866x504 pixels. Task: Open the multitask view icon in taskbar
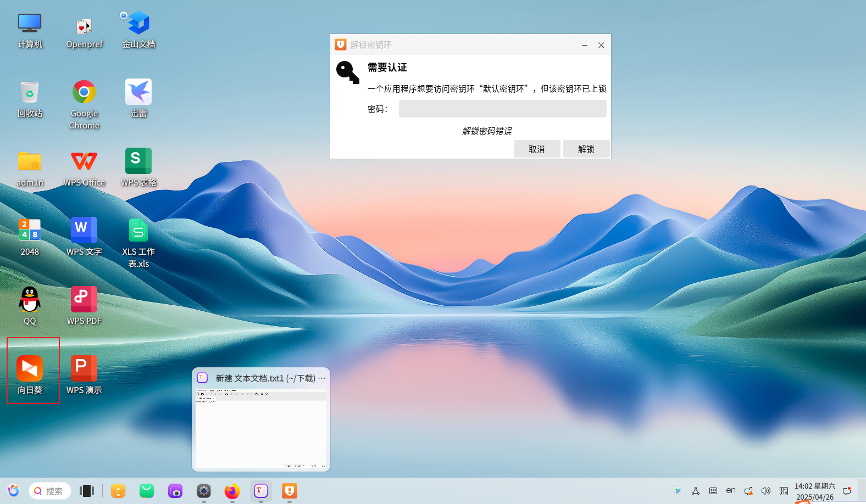pos(87,491)
